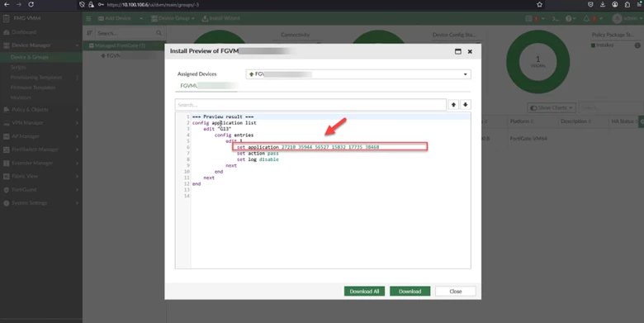Viewport: 644px width, 323px height.
Task: Maximize the Install Preview dialog
Action: point(458,51)
